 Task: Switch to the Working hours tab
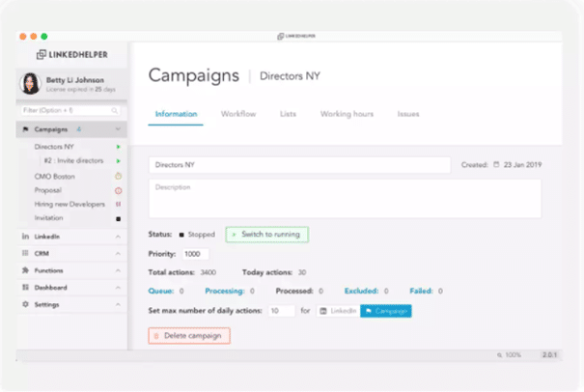pos(347,114)
